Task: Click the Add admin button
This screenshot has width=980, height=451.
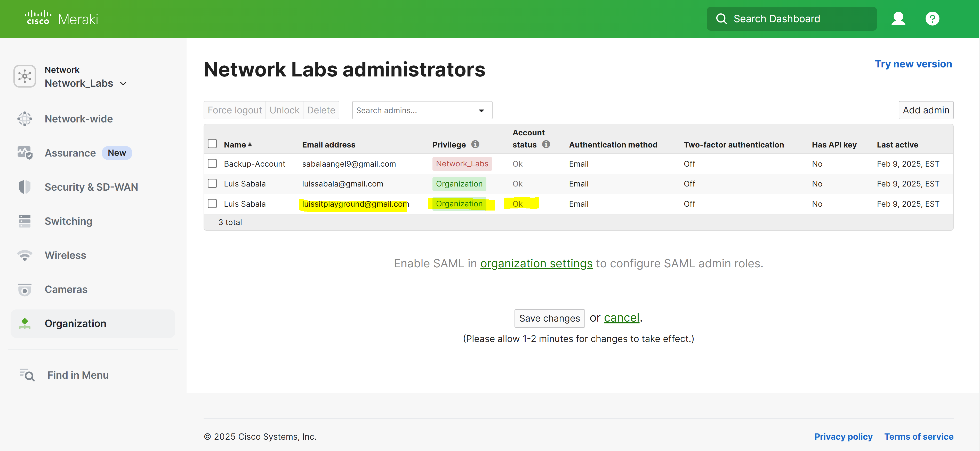Action: (926, 110)
